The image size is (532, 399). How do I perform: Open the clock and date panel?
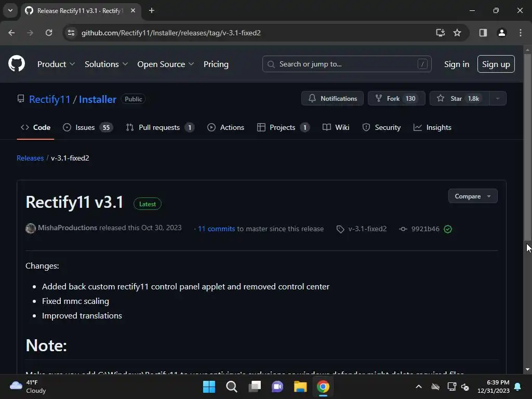pos(494,387)
